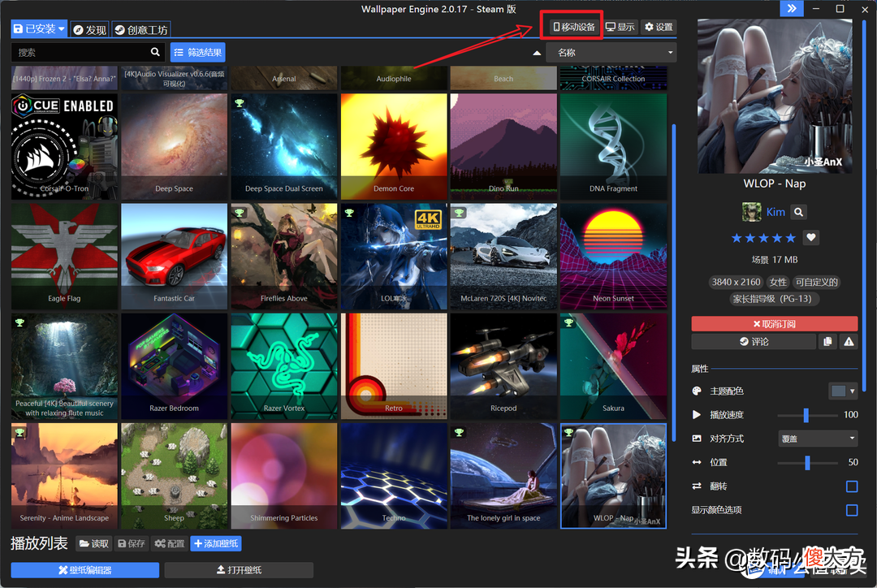This screenshot has height=588, width=877.
Task: Click Add Wallpaper to playlist
Action: 216,543
